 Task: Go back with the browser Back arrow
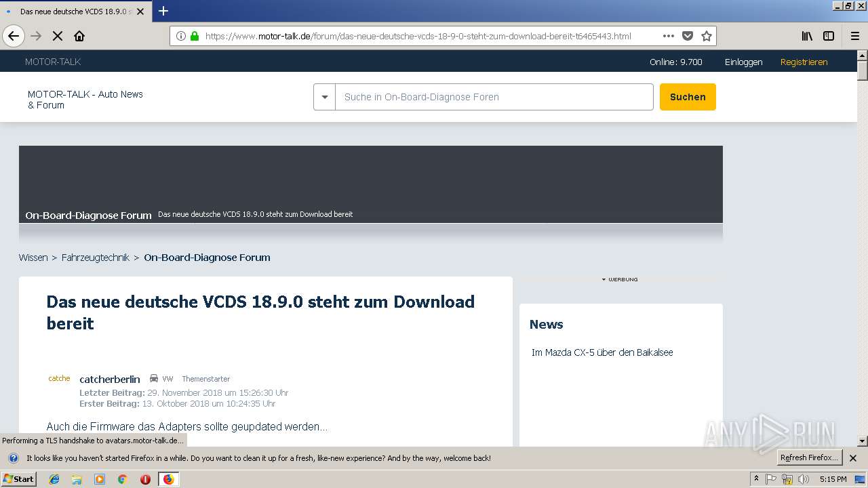[14, 36]
